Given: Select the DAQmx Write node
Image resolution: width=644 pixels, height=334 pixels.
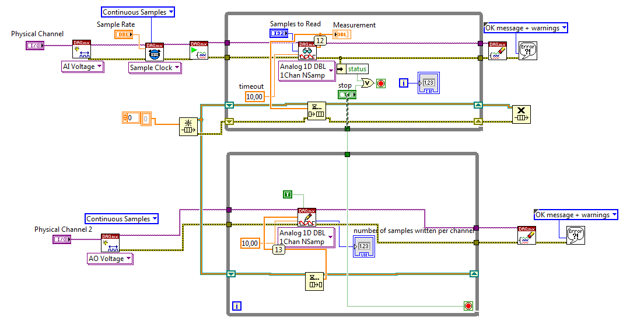Looking at the screenshot, I should click(x=307, y=217).
